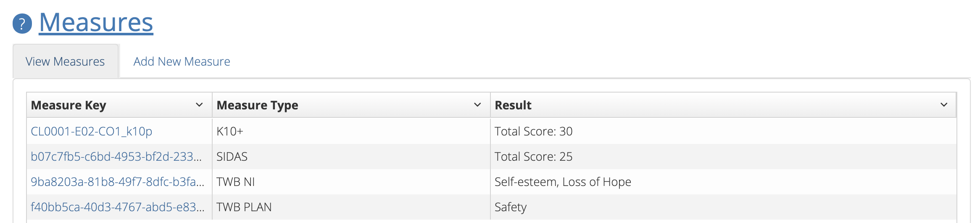The width and height of the screenshot is (980, 223).
Task: Open the measure key starting with b07c7fb5
Action: (116, 157)
